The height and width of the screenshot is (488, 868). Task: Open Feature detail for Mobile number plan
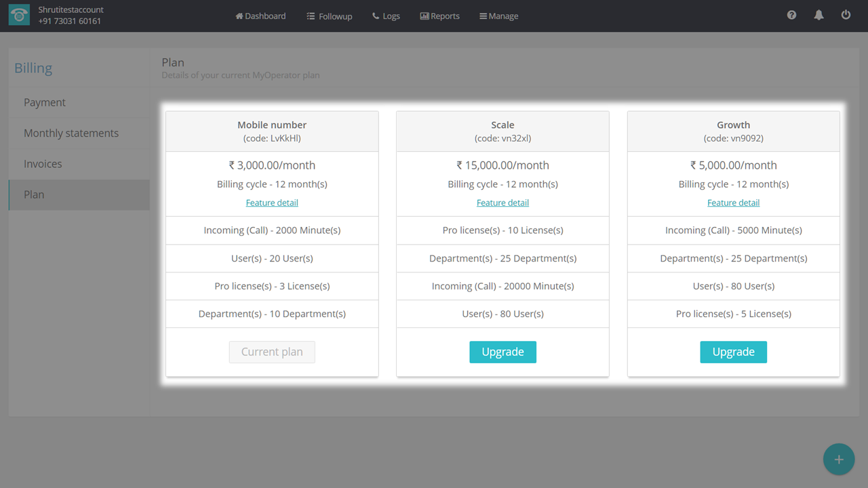coord(272,203)
